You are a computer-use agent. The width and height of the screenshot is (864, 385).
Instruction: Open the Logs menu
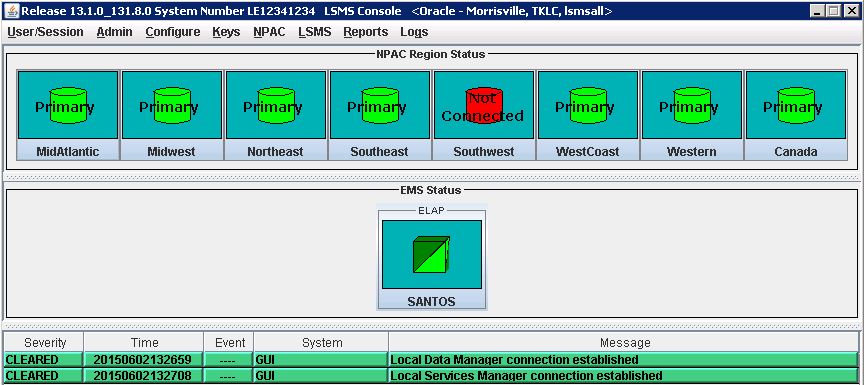click(x=414, y=32)
